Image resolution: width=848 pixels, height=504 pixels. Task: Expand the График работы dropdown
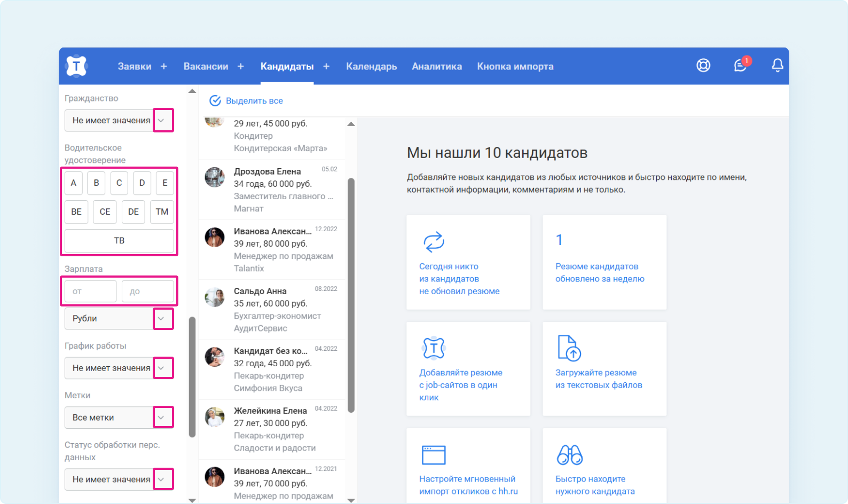[162, 368]
